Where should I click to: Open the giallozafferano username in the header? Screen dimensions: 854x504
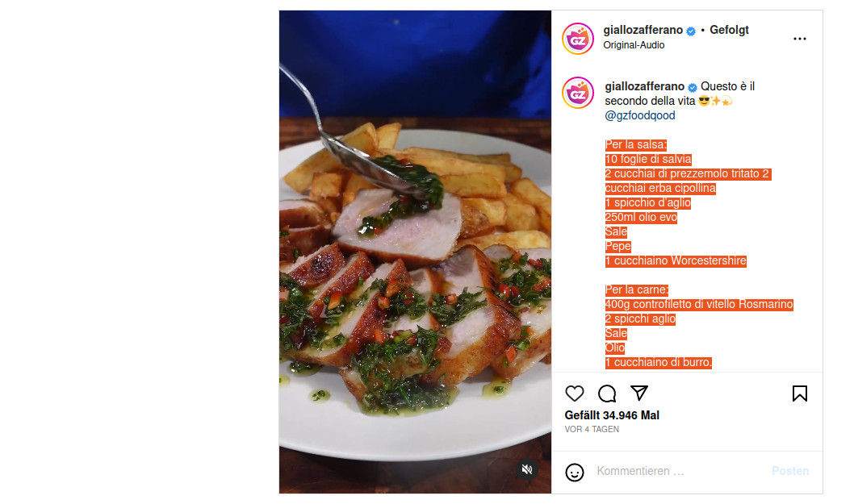pos(643,30)
